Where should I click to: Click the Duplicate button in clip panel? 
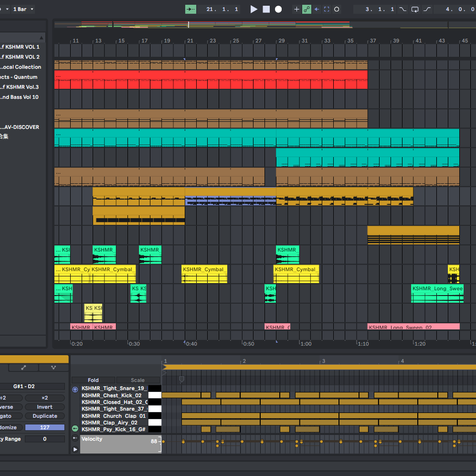45,416
